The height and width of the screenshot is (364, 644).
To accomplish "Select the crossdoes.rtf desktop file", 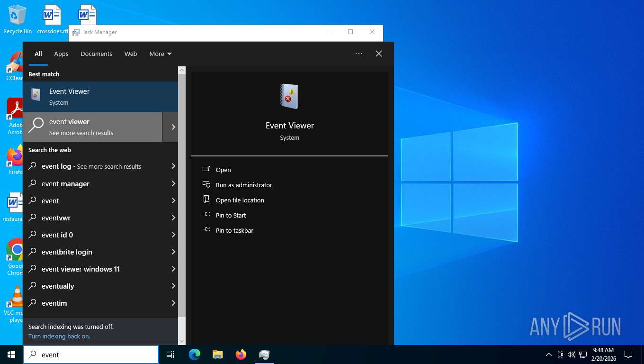I will tap(52, 19).
